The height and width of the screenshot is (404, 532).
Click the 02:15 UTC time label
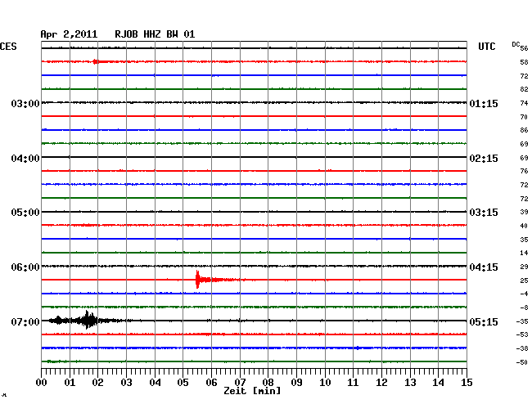click(484, 159)
